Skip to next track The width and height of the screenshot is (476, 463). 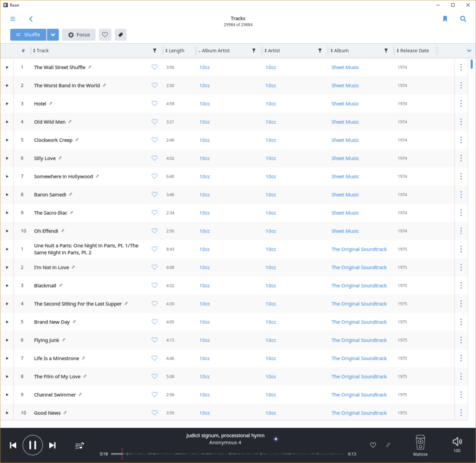click(x=52, y=445)
